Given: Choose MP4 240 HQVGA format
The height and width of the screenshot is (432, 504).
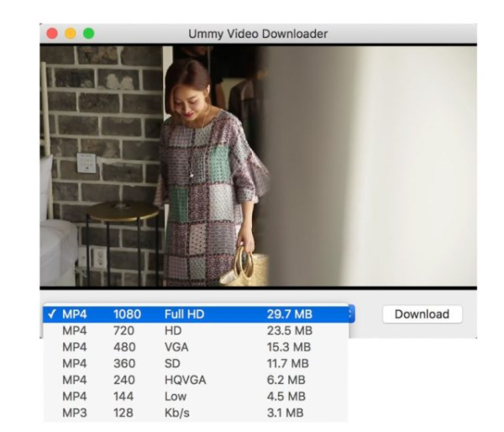Looking at the screenshot, I should point(196,380).
